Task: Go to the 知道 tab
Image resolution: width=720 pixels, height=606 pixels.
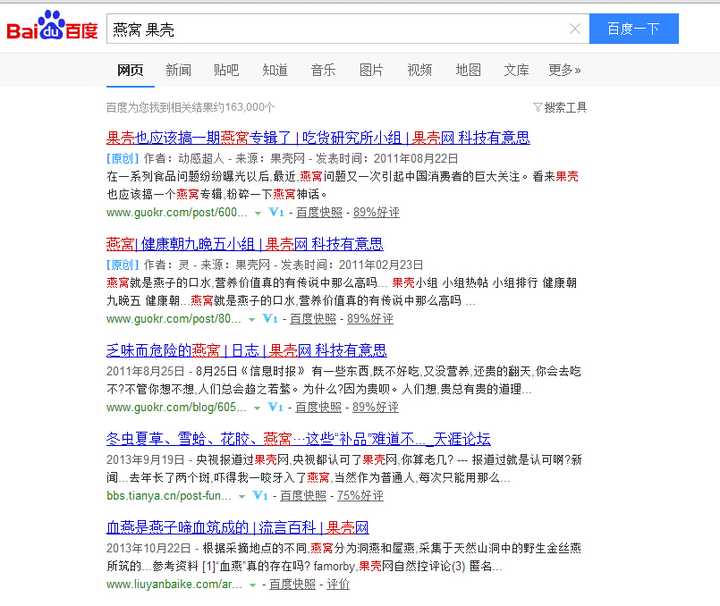Action: (x=275, y=70)
